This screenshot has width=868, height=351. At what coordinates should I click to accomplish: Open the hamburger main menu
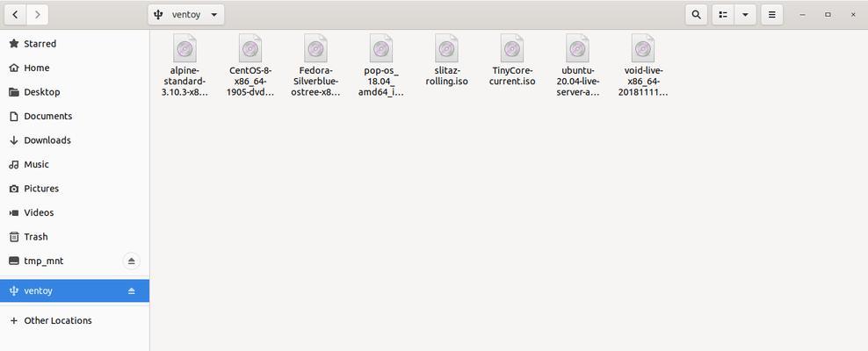[x=771, y=15]
